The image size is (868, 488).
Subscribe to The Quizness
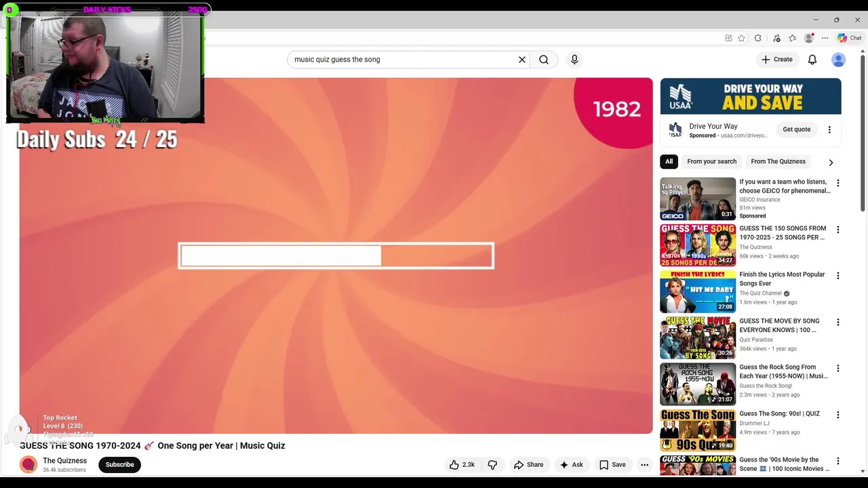pos(119,465)
